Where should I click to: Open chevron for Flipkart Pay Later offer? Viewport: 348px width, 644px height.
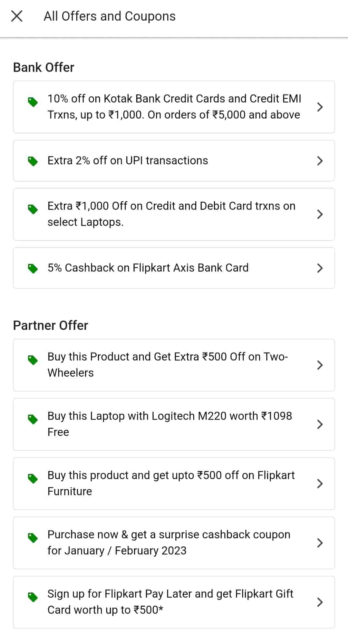pos(320,602)
